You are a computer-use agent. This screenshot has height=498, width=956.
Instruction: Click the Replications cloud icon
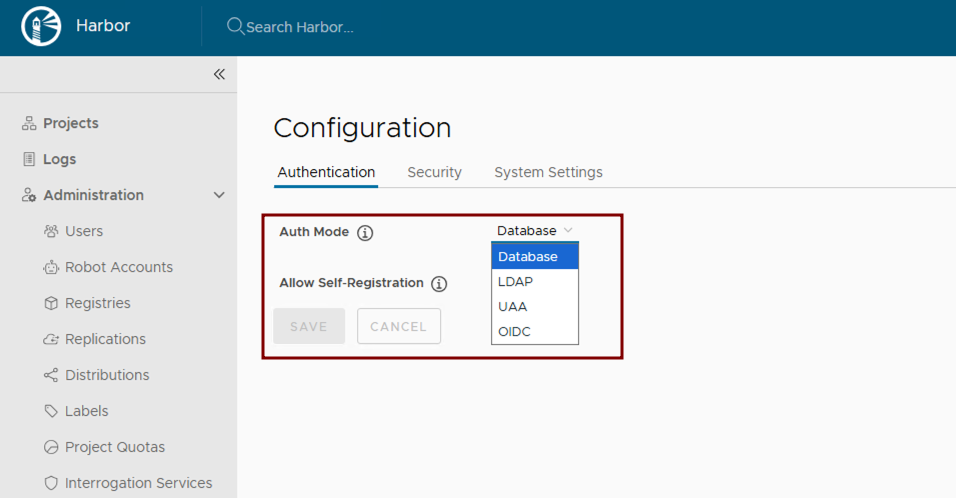pyautogui.click(x=51, y=339)
